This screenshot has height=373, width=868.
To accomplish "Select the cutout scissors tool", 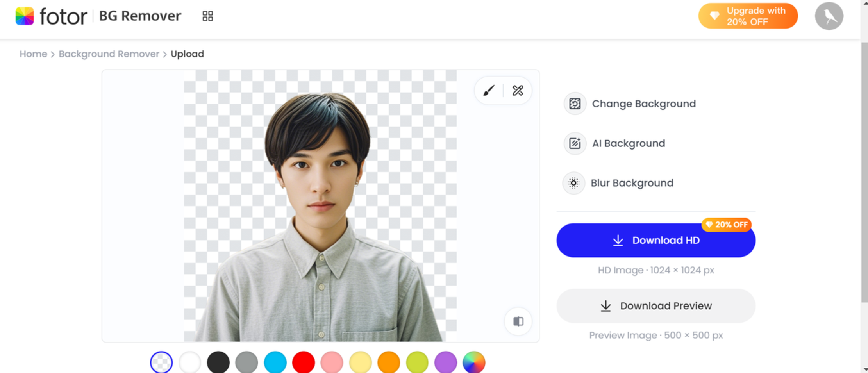I will tap(518, 90).
